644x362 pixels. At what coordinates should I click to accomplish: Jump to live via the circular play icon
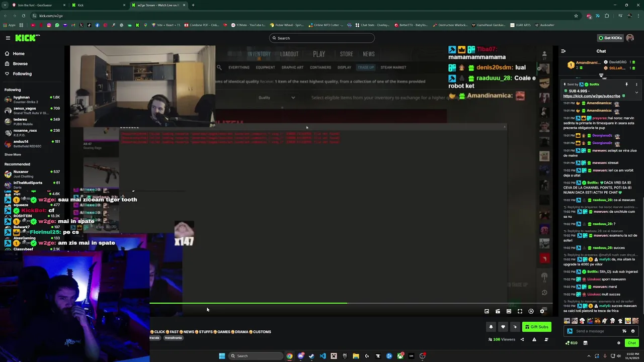pos(531,311)
